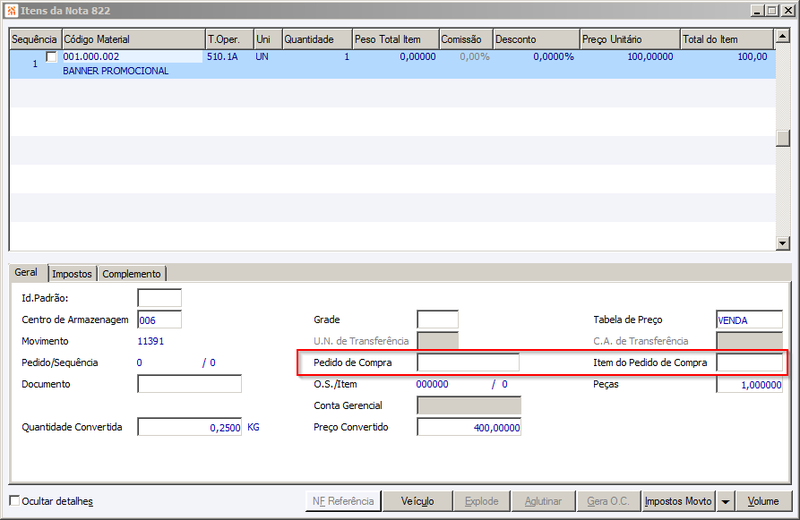The image size is (800, 520).
Task: Maximize the Itens da Nota 822 window
Action: pos(772,10)
